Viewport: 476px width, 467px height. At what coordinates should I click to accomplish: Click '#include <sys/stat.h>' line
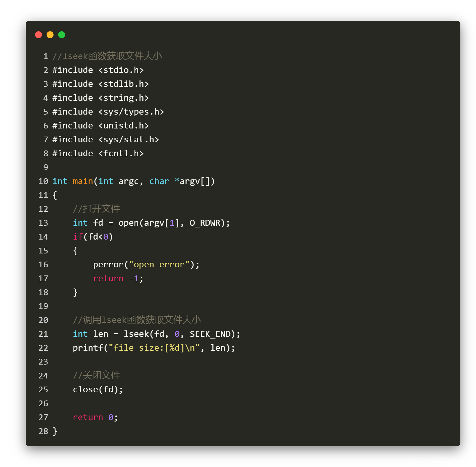[x=106, y=139]
